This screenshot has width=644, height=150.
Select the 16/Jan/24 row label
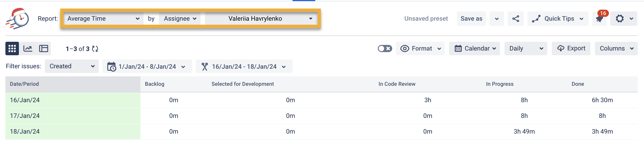coord(25,100)
